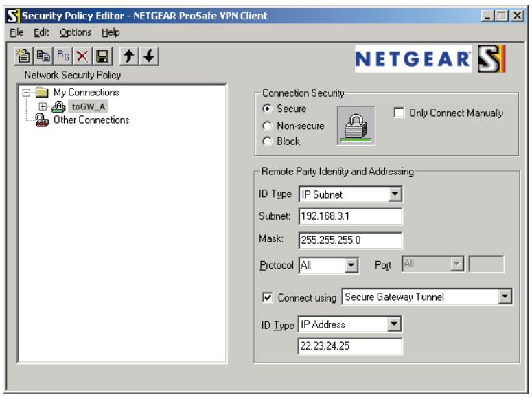532x397 pixels.
Task: Open the Protocol dropdown
Action: pos(351,265)
